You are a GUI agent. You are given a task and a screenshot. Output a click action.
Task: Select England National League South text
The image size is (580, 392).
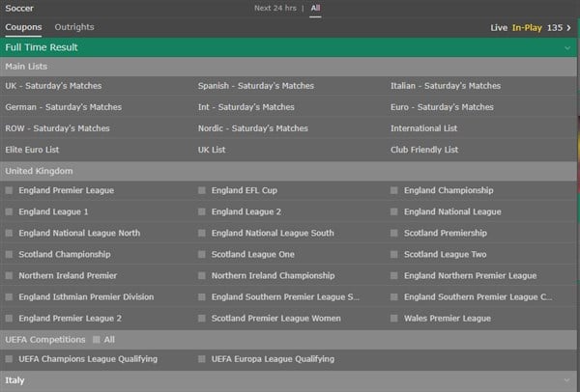pyautogui.click(x=273, y=233)
